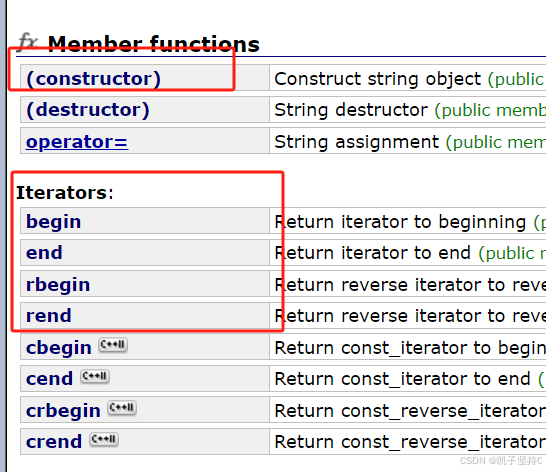Open the begin iterator reference

coord(54,222)
